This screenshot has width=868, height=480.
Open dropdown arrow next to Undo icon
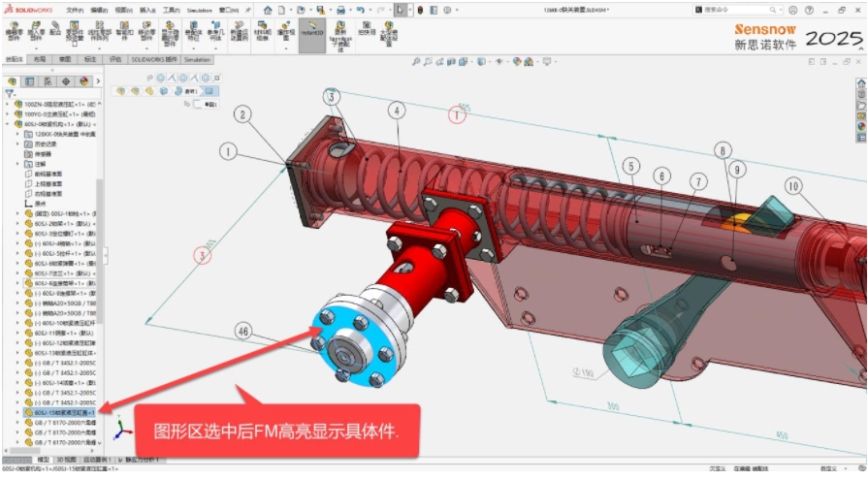[x=369, y=10]
